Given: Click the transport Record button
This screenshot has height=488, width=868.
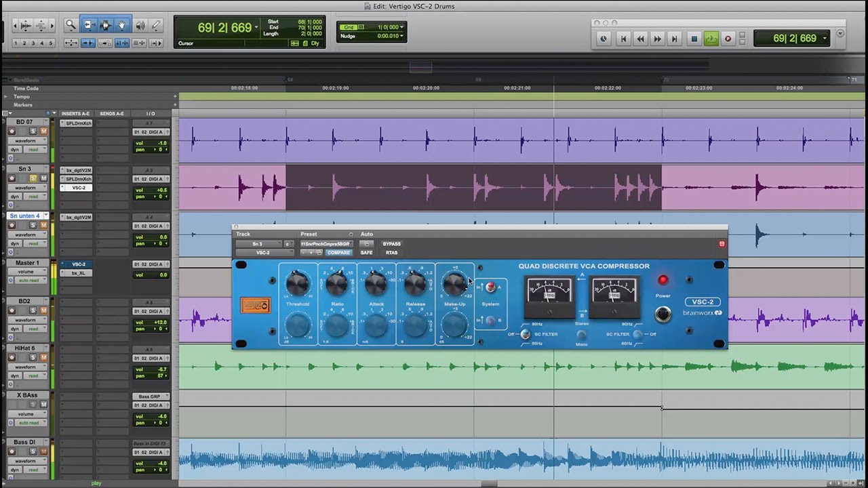Looking at the screenshot, I should pyautogui.click(x=728, y=39).
